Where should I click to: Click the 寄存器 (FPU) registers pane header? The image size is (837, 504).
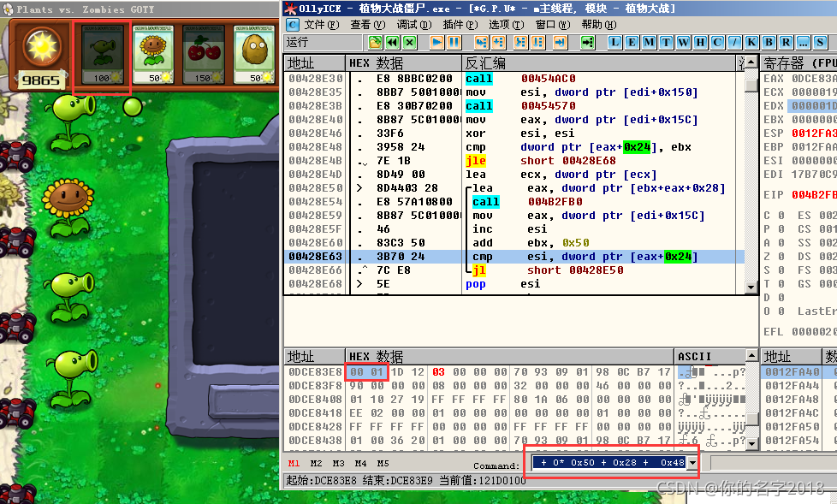798,63
